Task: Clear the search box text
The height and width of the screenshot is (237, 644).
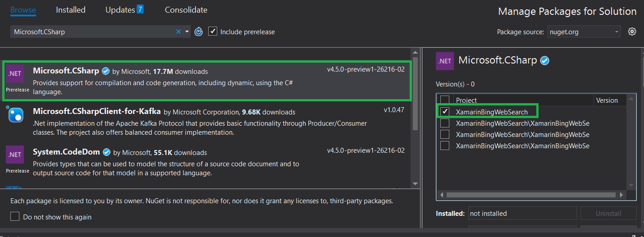Action: point(178,32)
